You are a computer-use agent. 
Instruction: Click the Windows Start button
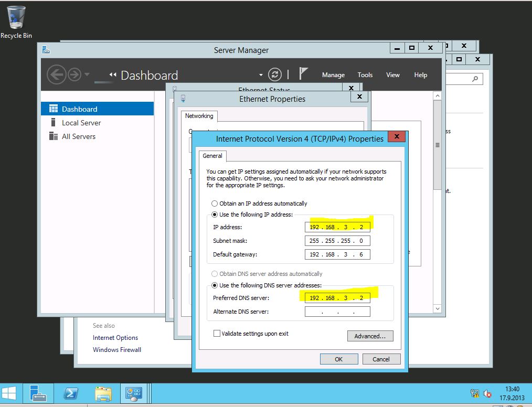[9, 394]
